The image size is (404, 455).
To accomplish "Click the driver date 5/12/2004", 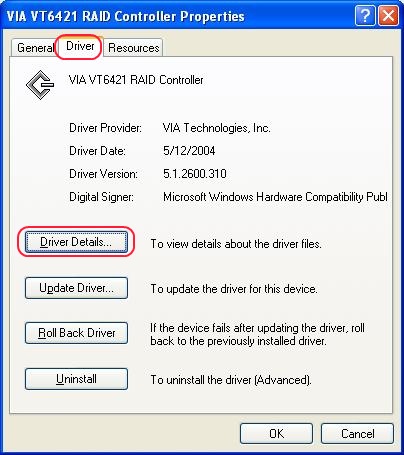I will coord(189,151).
